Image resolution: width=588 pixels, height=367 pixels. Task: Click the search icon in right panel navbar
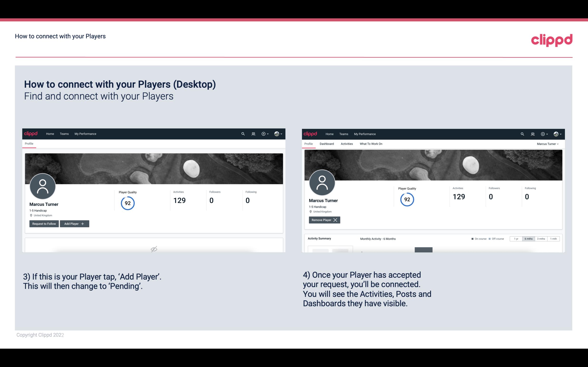(522, 134)
